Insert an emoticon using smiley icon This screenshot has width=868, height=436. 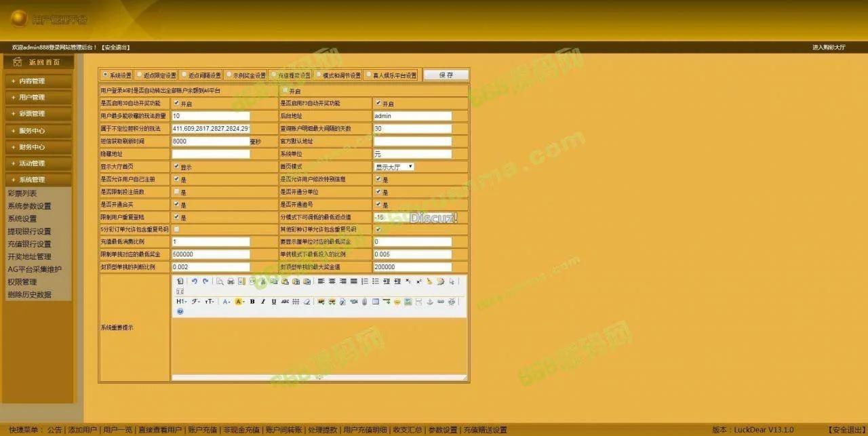click(x=397, y=301)
